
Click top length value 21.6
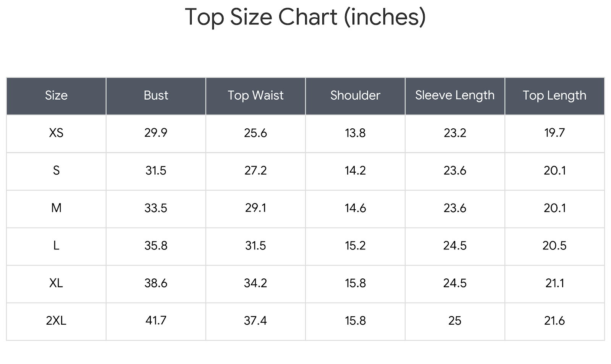[x=554, y=320]
